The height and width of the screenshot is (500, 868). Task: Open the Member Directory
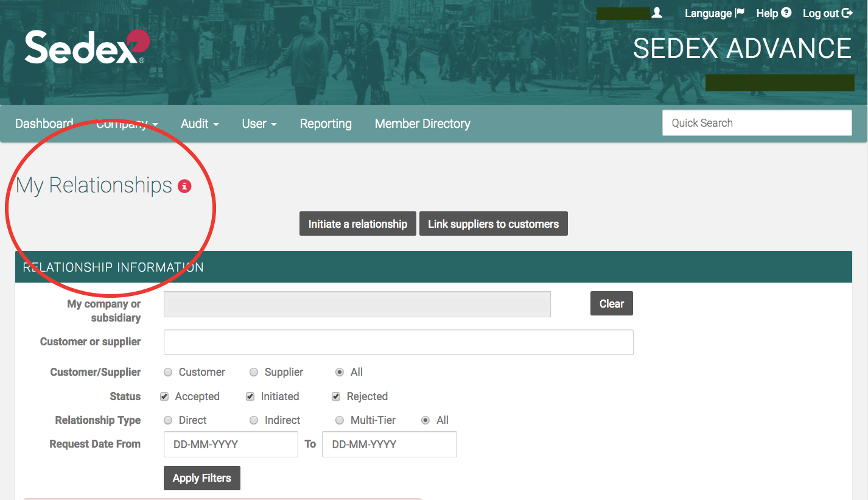point(422,124)
